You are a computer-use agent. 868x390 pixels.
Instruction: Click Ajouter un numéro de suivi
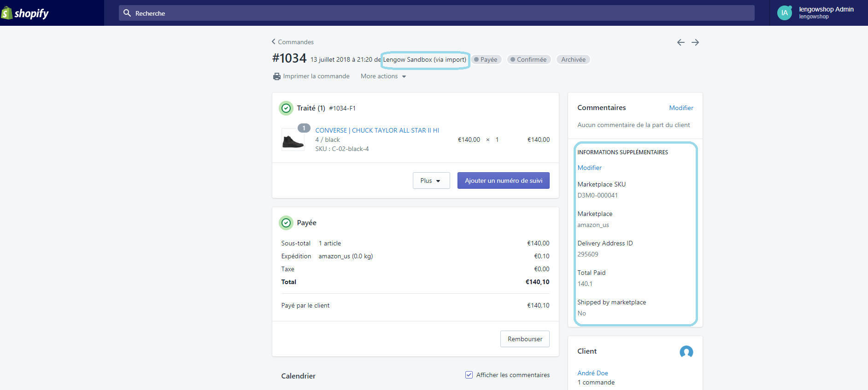(x=503, y=180)
